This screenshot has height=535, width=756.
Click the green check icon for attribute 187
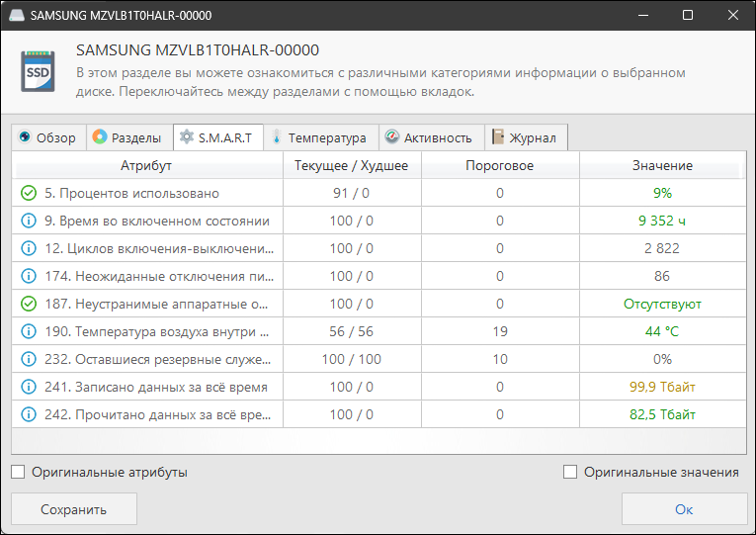click(28, 304)
